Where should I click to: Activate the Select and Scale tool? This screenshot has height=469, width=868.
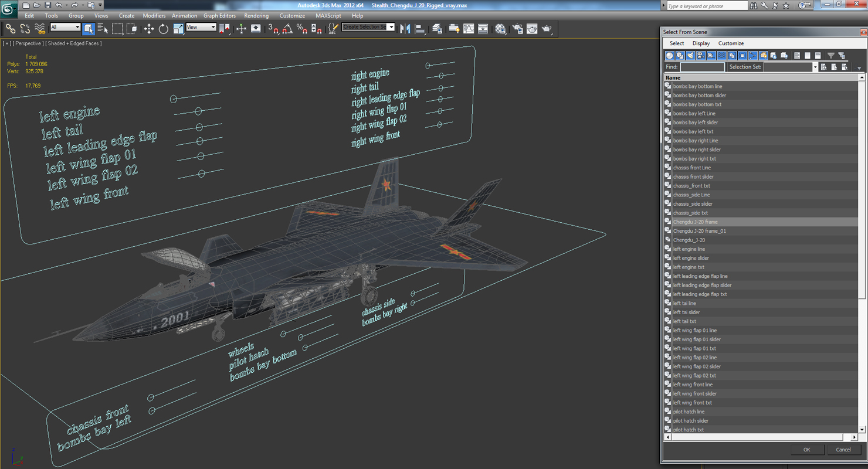[178, 28]
